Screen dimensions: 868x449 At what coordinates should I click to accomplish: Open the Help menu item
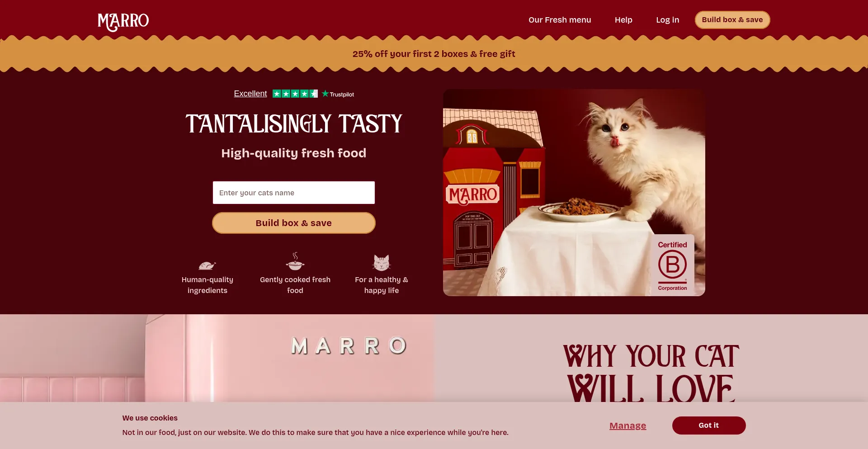tap(623, 20)
